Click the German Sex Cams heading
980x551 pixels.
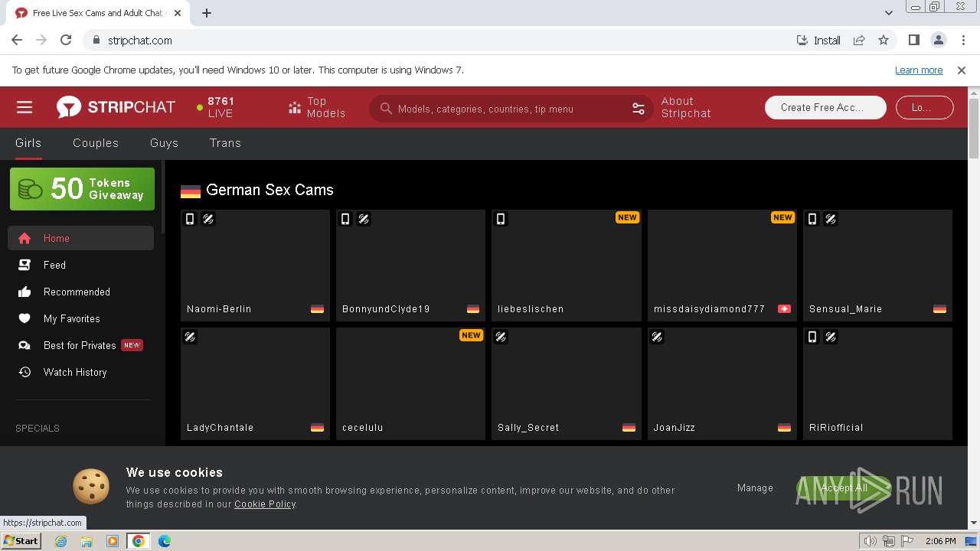(x=269, y=190)
